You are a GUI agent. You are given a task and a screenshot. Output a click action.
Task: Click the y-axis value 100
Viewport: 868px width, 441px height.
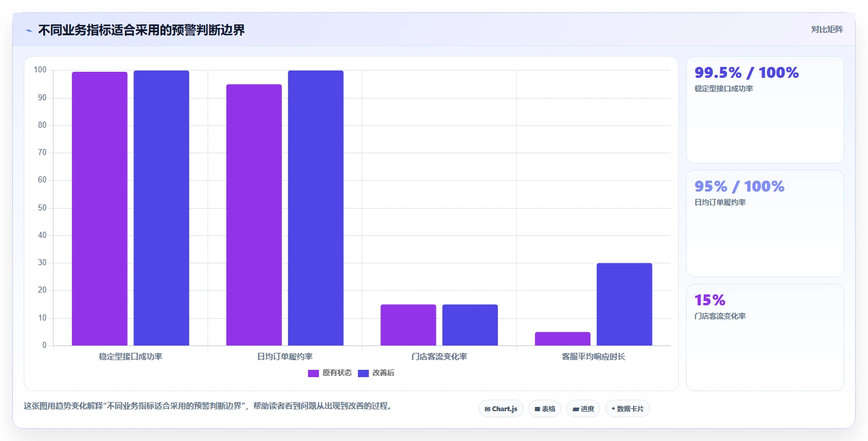click(40, 70)
